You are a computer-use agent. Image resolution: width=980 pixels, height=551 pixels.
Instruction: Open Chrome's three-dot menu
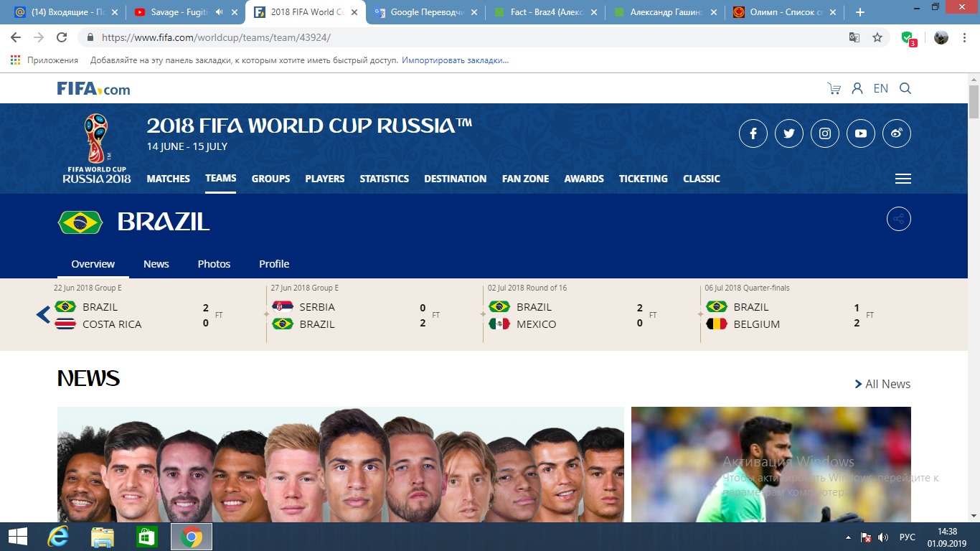(x=964, y=37)
